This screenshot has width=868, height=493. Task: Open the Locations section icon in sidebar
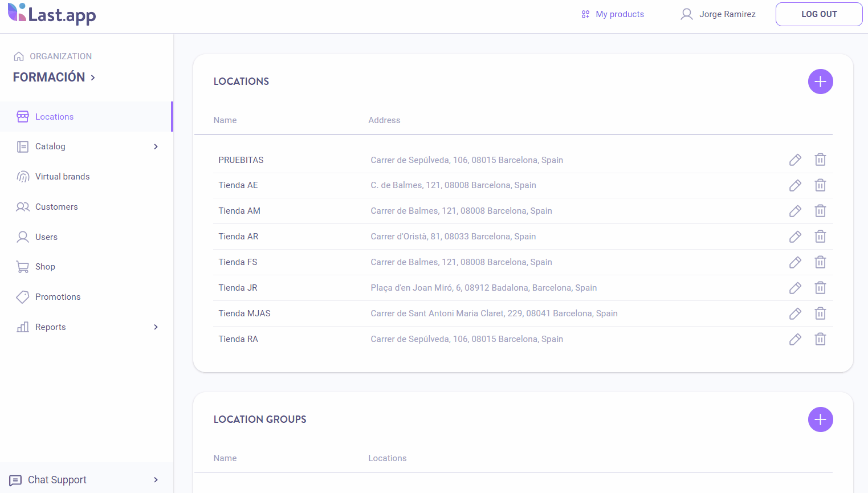point(23,116)
